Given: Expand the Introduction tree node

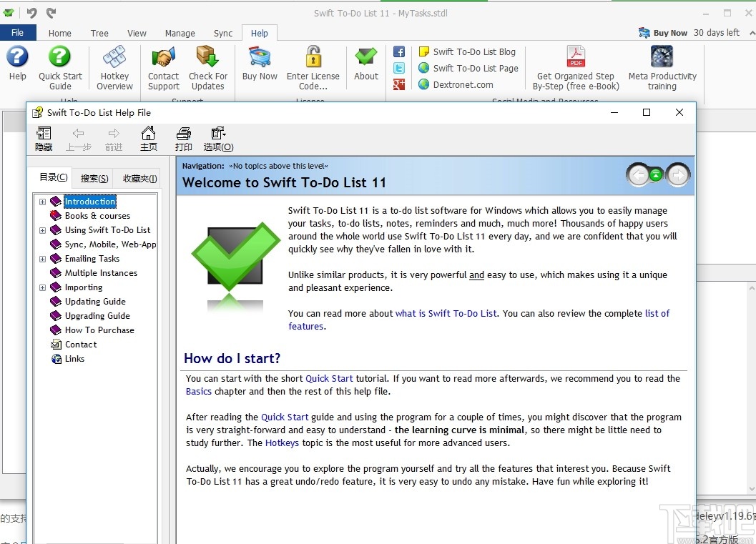Looking at the screenshot, I should (x=42, y=202).
